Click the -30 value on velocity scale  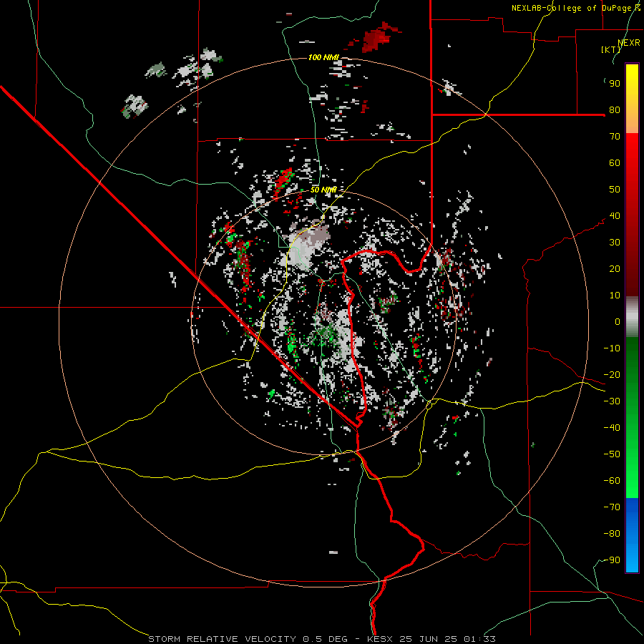612,401
